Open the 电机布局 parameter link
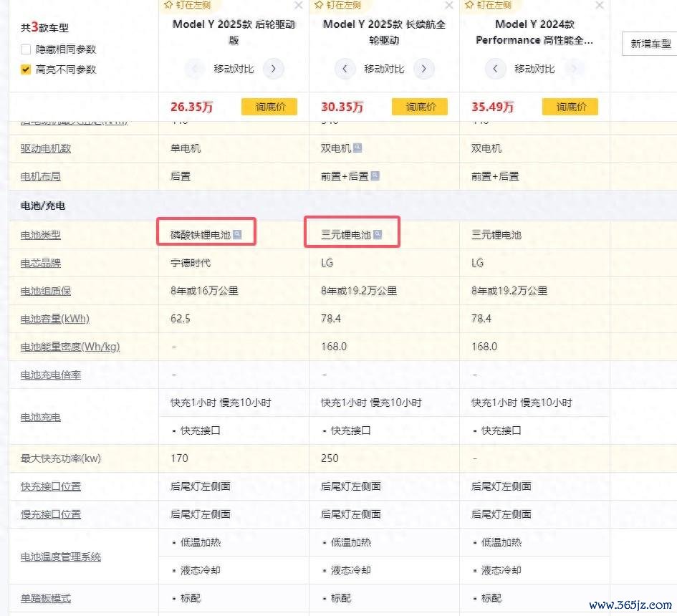This screenshot has width=677, height=616. (41, 176)
